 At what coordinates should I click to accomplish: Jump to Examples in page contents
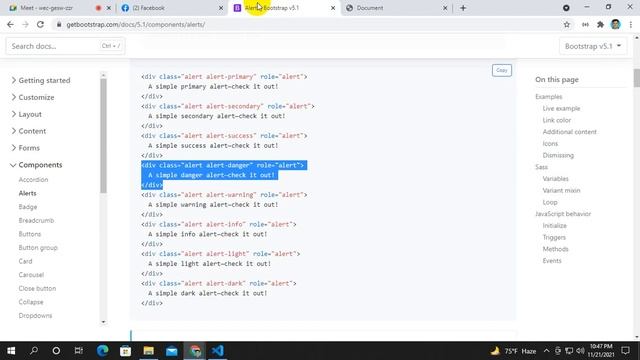[549, 97]
